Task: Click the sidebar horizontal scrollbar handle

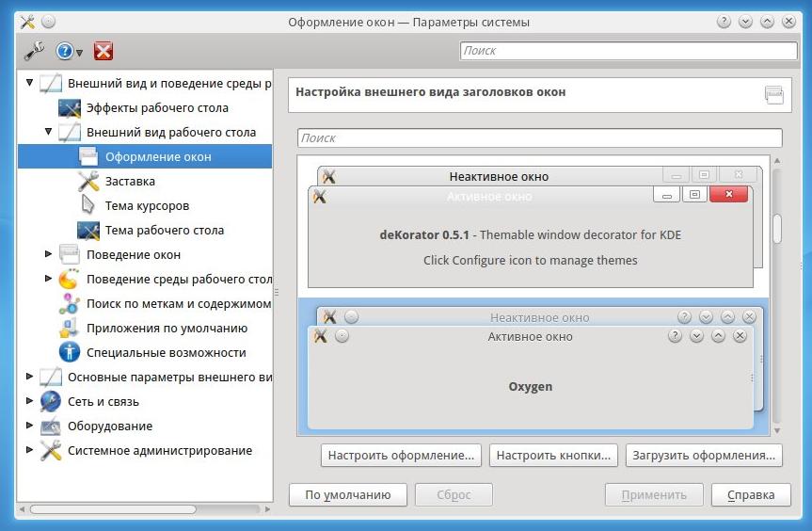Action: pyautogui.click(x=113, y=509)
